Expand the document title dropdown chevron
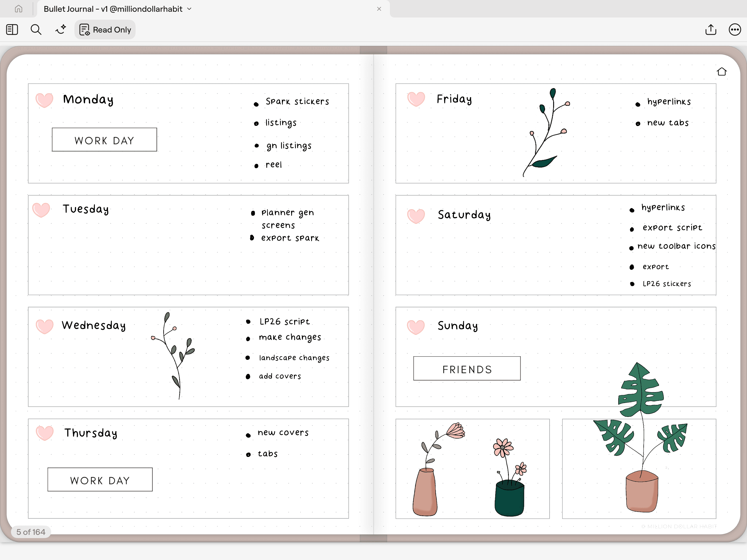The width and height of the screenshot is (747, 560). (x=189, y=9)
